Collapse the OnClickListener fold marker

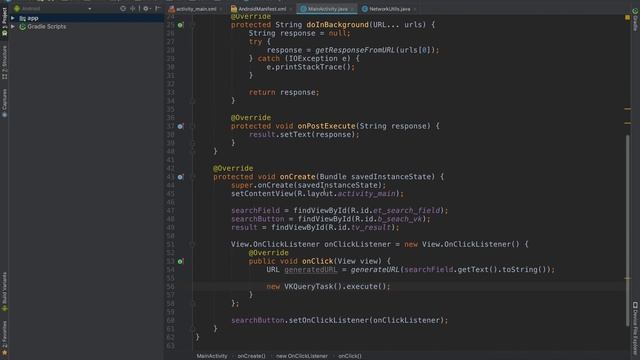(193, 244)
